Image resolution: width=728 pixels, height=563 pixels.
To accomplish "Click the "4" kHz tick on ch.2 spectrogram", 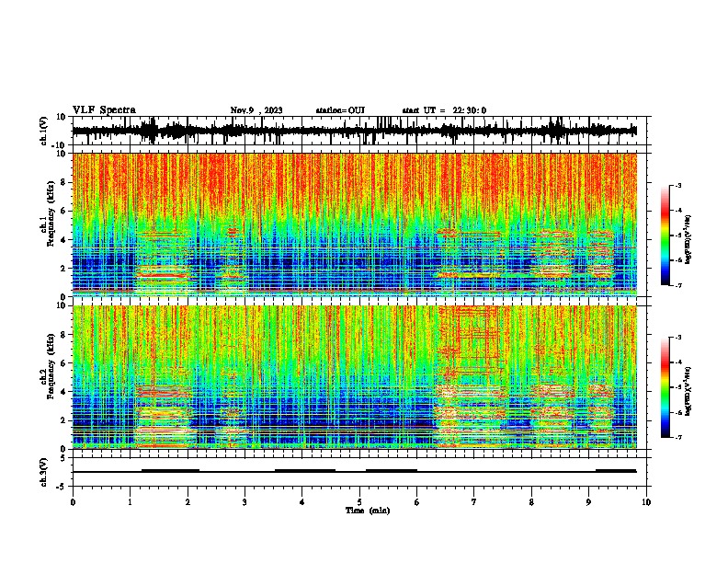I will pos(63,392).
